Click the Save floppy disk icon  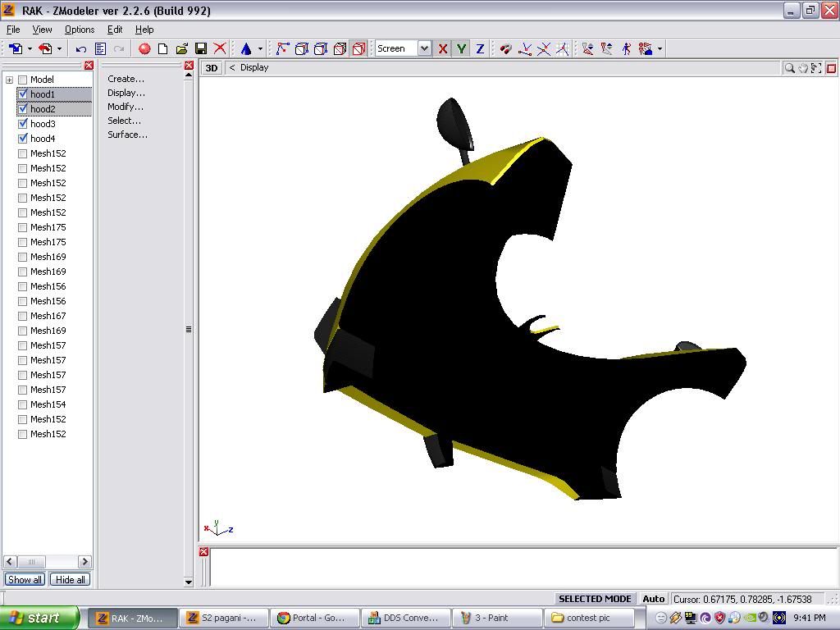click(201, 49)
